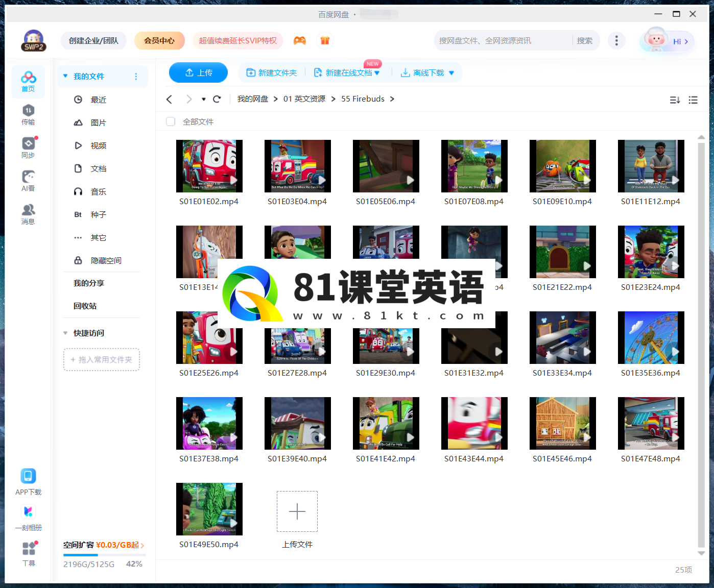Click the scrollbar down arrow
The width and height of the screenshot is (714, 588).
pos(701,553)
